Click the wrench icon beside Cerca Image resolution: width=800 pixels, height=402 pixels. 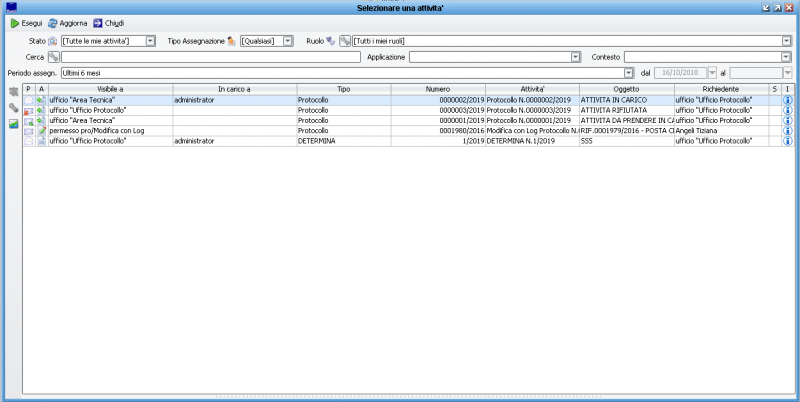pos(54,57)
